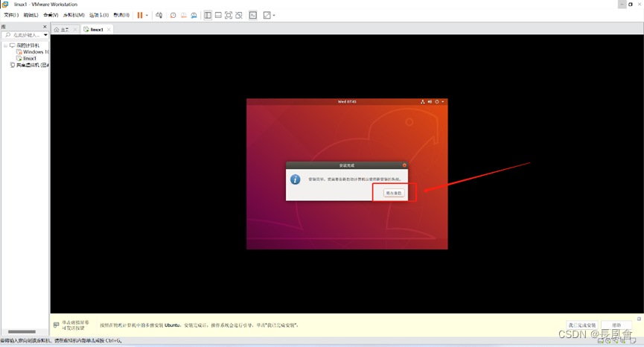The width and height of the screenshot is (644, 347).
Task: Switch to Unity mode icon
Action: click(239, 15)
